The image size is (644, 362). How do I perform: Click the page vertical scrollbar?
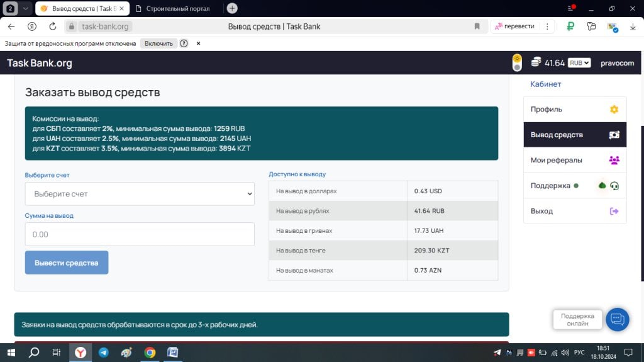(642, 203)
